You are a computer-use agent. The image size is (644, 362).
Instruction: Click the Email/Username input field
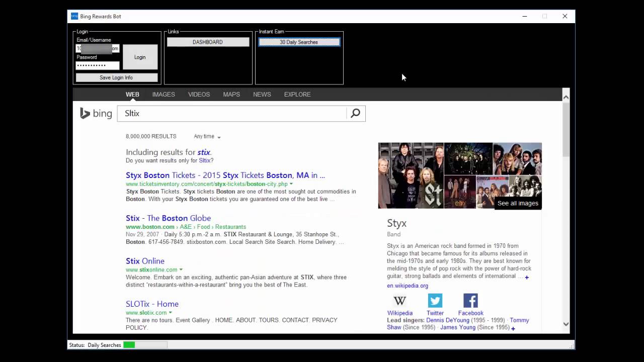[x=98, y=48]
